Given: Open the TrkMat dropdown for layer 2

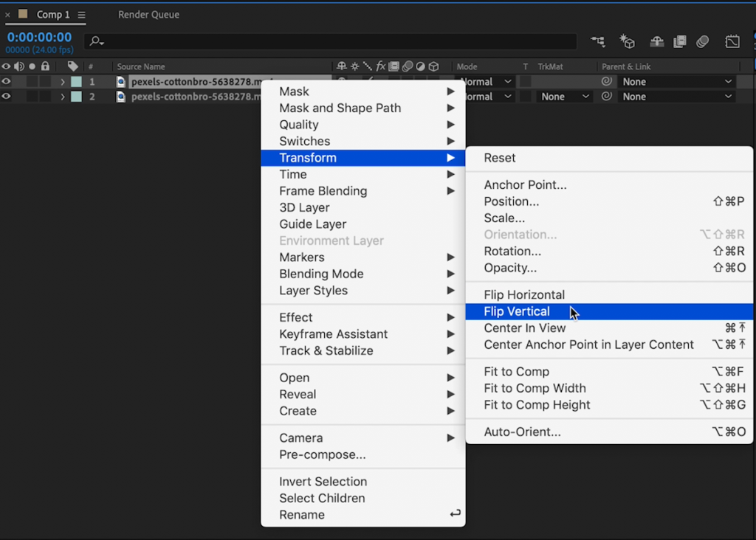Looking at the screenshot, I should pos(565,97).
